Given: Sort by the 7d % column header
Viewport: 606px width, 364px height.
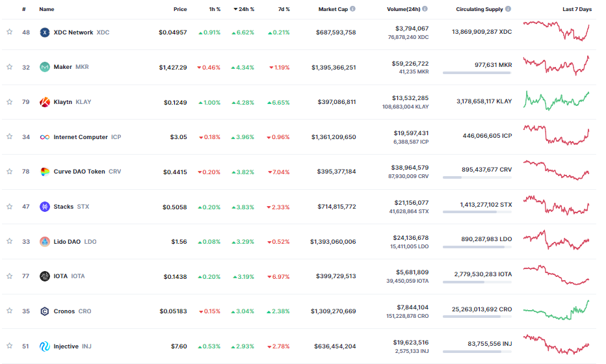Looking at the screenshot, I should 284,9.
